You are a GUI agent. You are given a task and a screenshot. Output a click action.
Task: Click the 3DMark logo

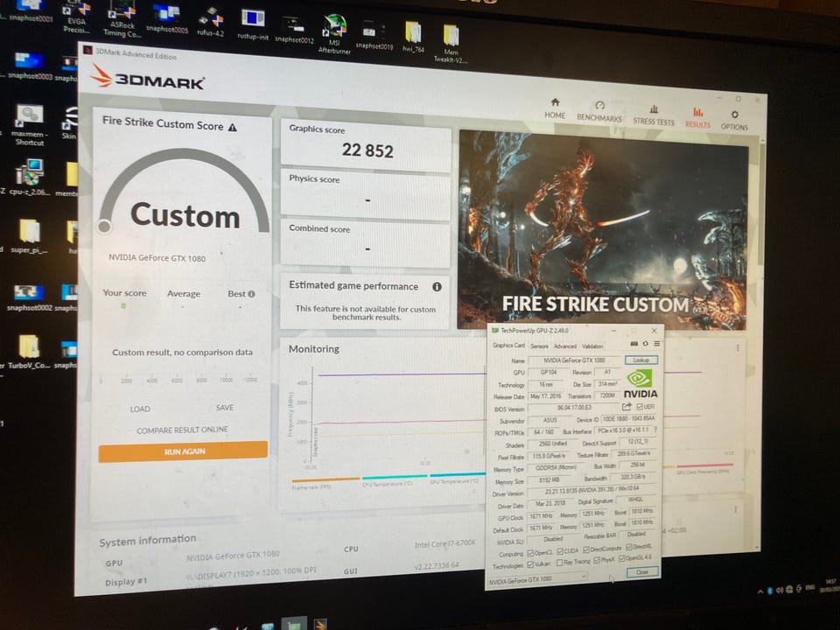[x=148, y=79]
